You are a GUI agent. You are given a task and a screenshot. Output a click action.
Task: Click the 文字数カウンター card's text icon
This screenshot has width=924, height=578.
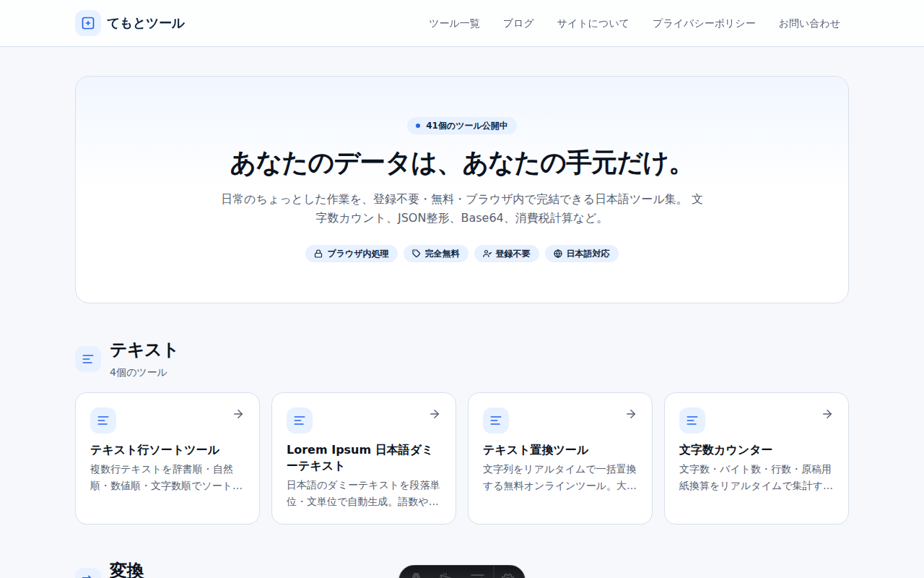(x=692, y=420)
